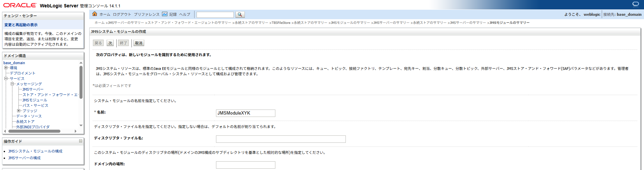Select ブリッジ in domain tree
The width and height of the screenshot is (644, 170).
coord(30,111)
